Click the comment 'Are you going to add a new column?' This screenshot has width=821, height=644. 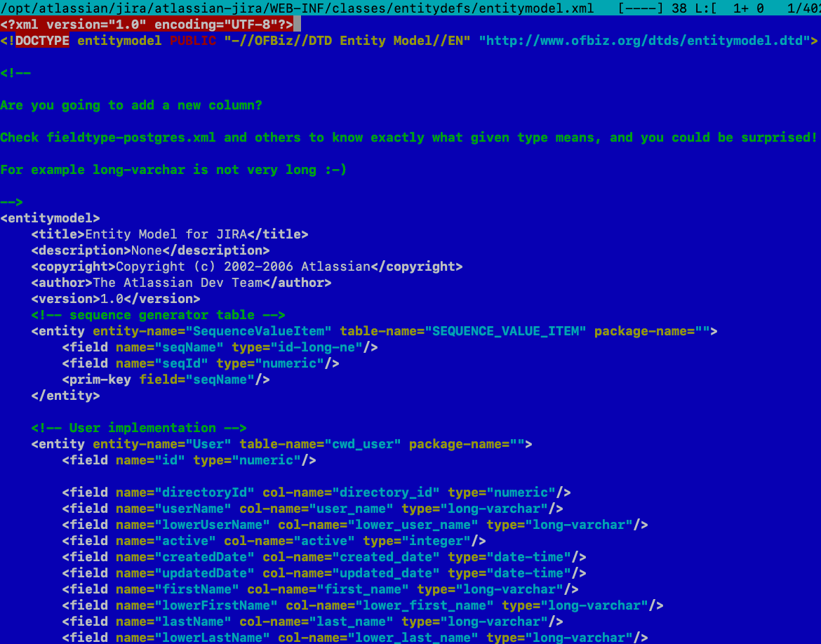point(131,105)
